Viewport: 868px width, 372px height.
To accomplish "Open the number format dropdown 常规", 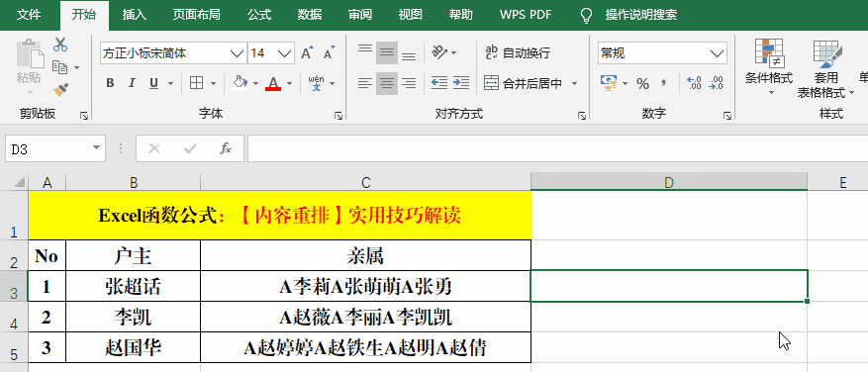I will tap(718, 53).
